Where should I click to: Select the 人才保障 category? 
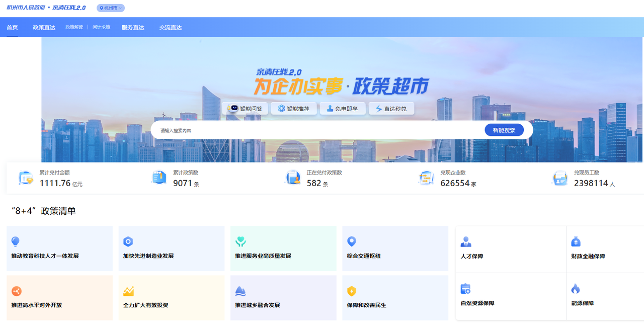pyautogui.click(x=511, y=249)
